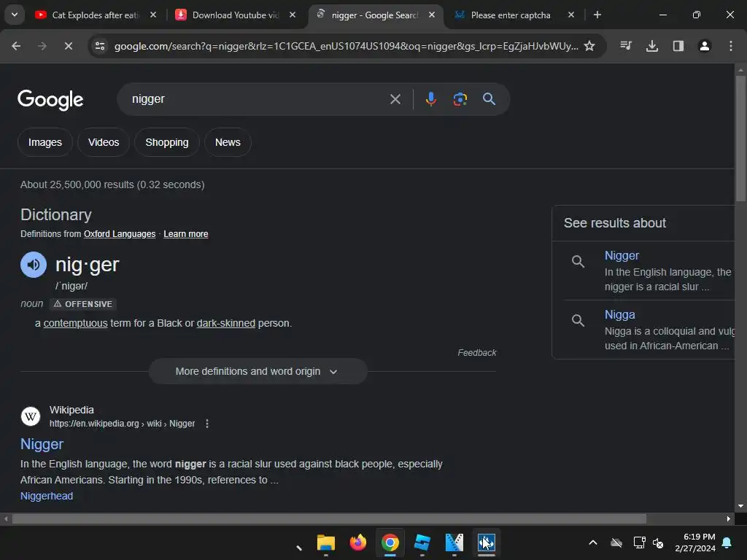Open See results about entry described as colloquial
The image size is (747, 560).
point(649,330)
